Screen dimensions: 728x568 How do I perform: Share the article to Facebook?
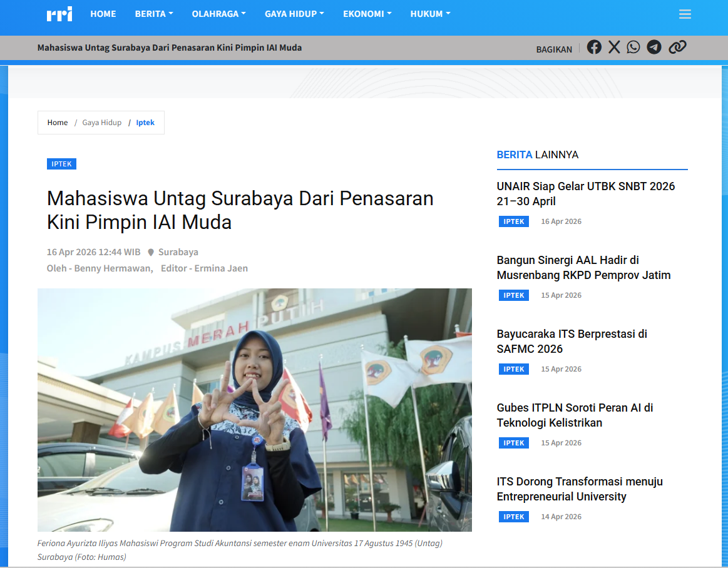coord(593,46)
